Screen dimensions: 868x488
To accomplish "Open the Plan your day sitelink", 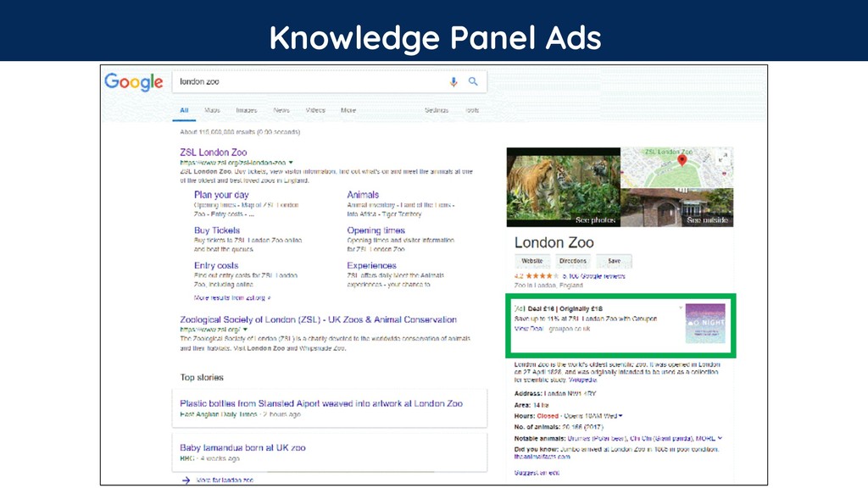I will click(221, 195).
